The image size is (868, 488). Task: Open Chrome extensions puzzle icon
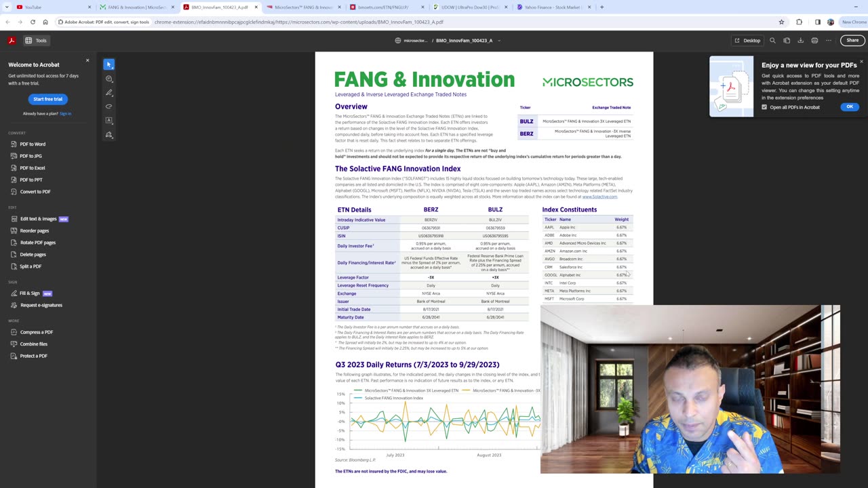click(799, 22)
